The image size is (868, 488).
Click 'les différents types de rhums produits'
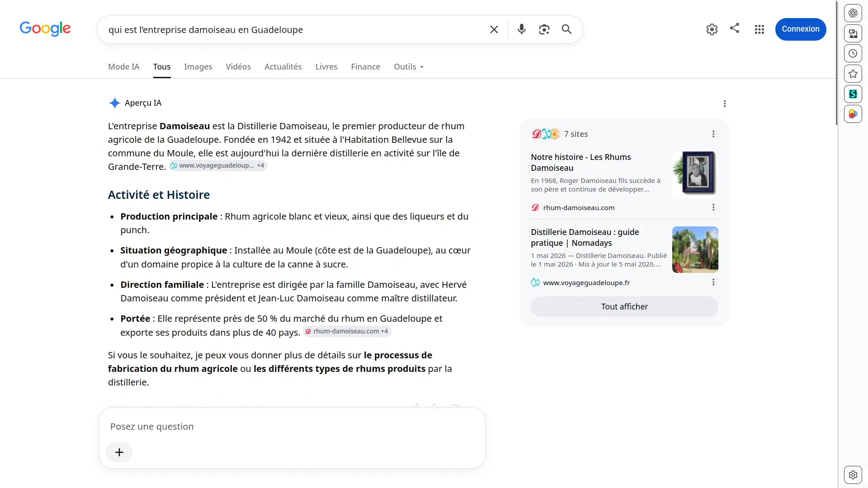pyautogui.click(x=340, y=369)
